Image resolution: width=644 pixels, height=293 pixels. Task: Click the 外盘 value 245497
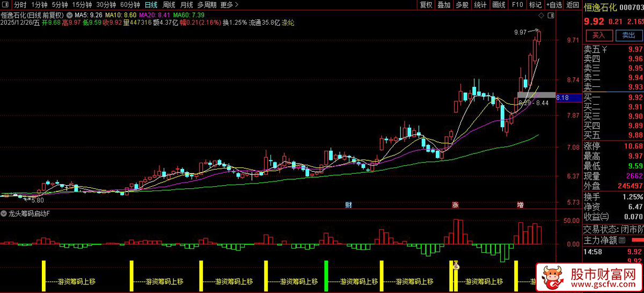click(630, 186)
